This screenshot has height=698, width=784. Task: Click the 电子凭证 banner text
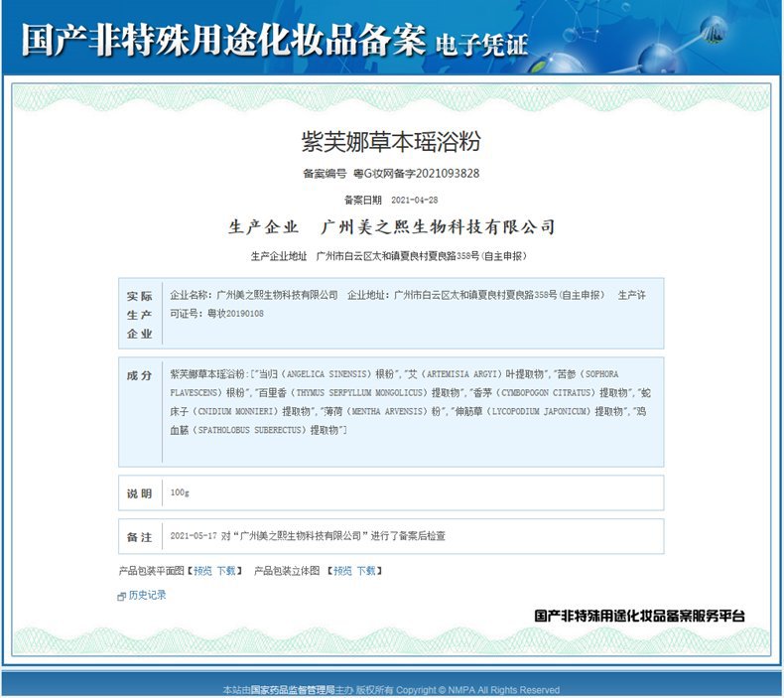(x=481, y=45)
